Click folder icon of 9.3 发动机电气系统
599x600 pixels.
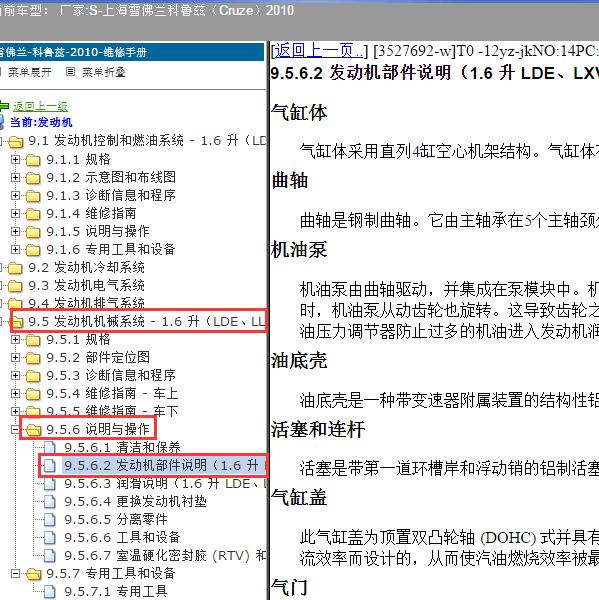point(15,286)
